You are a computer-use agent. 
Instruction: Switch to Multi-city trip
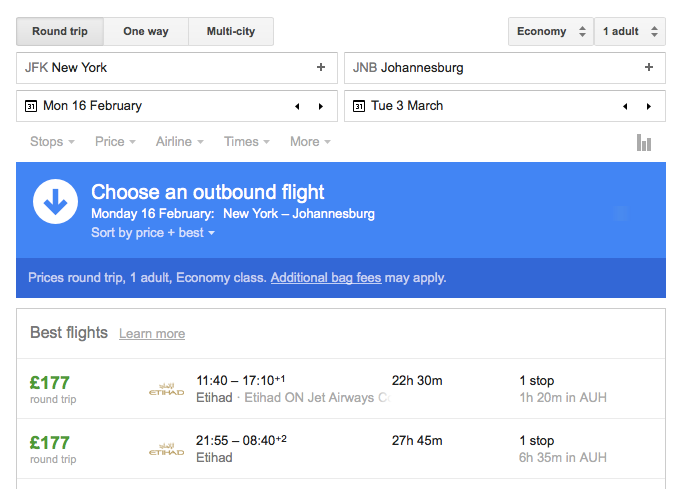click(231, 32)
